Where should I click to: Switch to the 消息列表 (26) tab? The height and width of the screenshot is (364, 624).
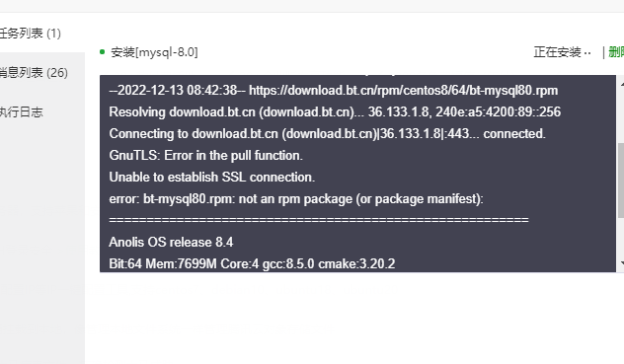[34, 72]
